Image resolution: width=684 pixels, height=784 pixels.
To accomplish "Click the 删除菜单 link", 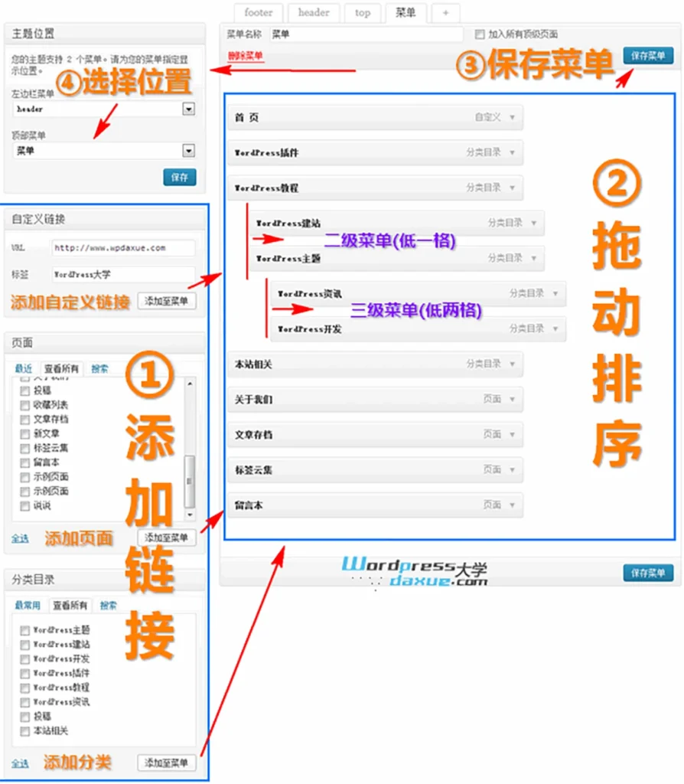I will (246, 56).
